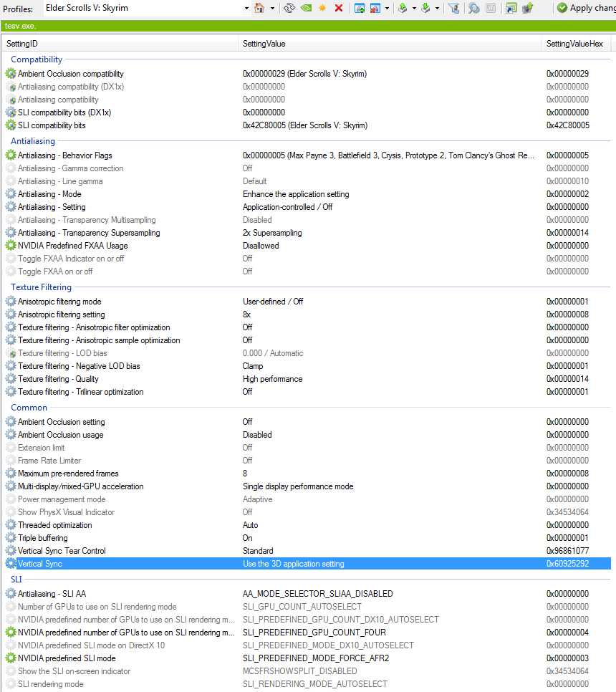616x692 pixels.
Task: Sort by the SettingID column header
Action: (120, 44)
